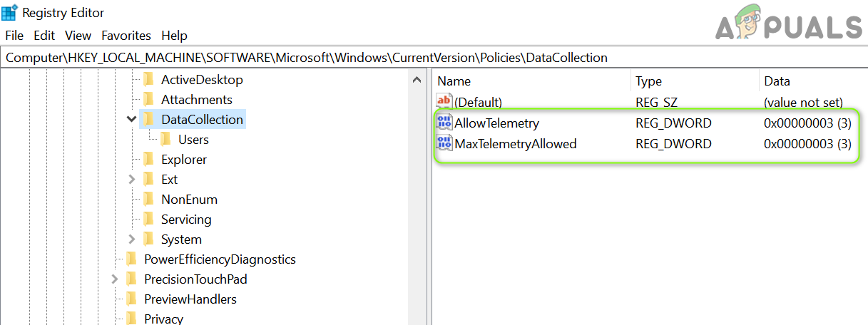Click the tree pane scroll-up arrow

417,80
